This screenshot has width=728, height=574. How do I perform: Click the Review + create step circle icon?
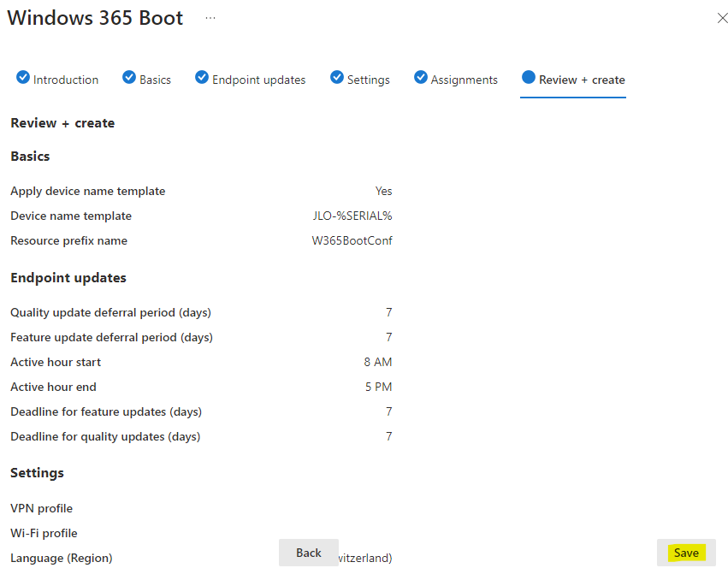tap(529, 77)
